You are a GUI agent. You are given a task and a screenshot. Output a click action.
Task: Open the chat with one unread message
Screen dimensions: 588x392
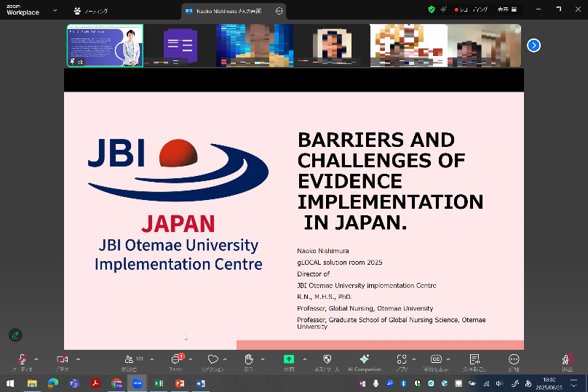(177, 359)
